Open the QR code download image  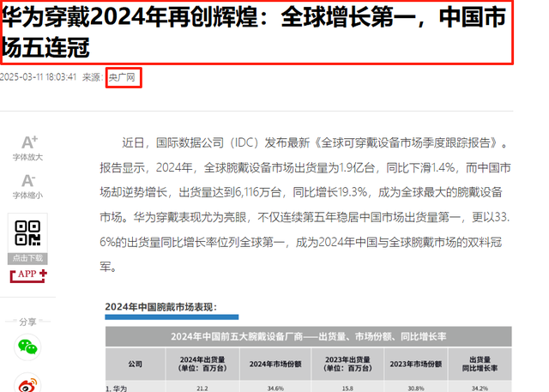[27, 233]
